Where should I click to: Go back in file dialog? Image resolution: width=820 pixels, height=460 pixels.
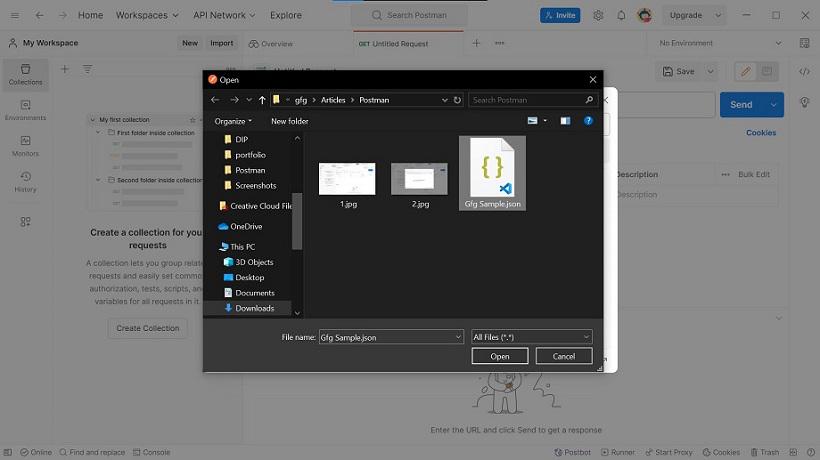tap(215, 100)
